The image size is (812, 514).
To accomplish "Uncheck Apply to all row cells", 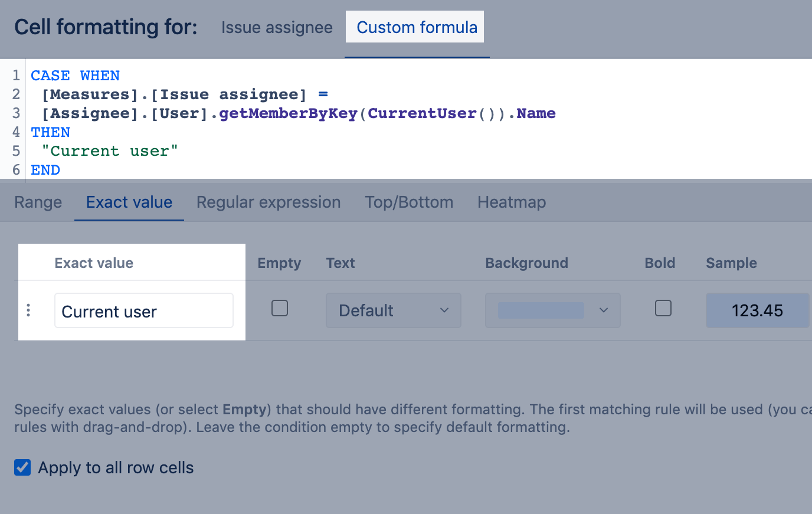I will tap(22, 468).
